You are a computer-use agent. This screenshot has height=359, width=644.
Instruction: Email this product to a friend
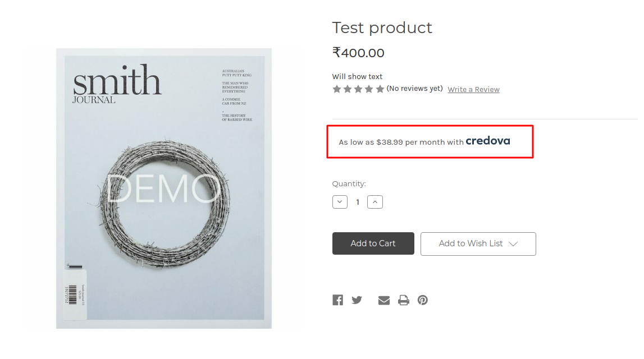click(383, 300)
